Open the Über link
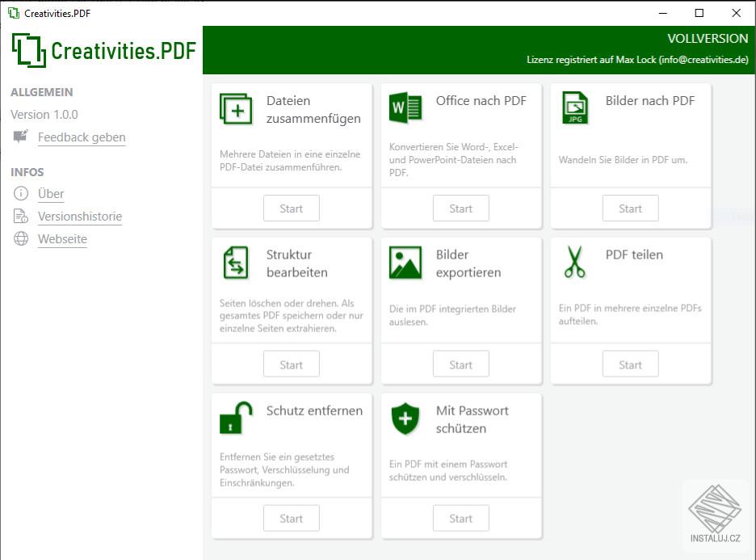Image resolution: width=756 pixels, height=560 pixels. [51, 194]
